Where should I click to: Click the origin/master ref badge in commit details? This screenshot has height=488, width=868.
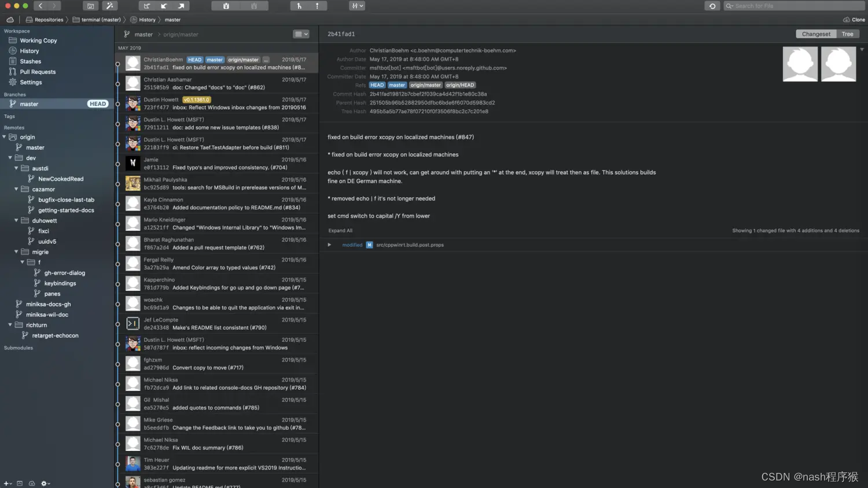click(x=425, y=85)
